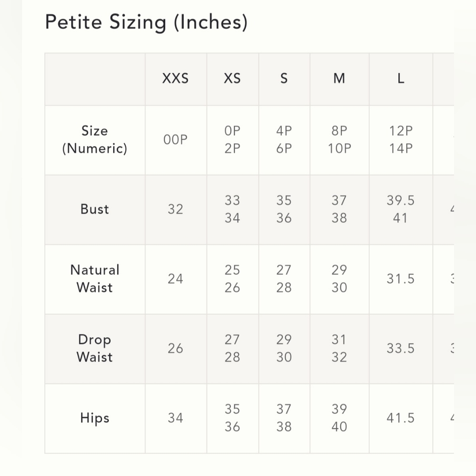Click the Hips row label
The image size is (476, 476).
pyautogui.click(x=95, y=418)
